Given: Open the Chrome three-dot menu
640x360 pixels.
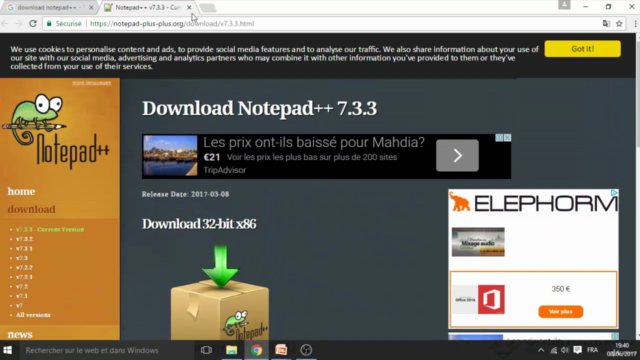Looking at the screenshot, I should [x=636, y=24].
